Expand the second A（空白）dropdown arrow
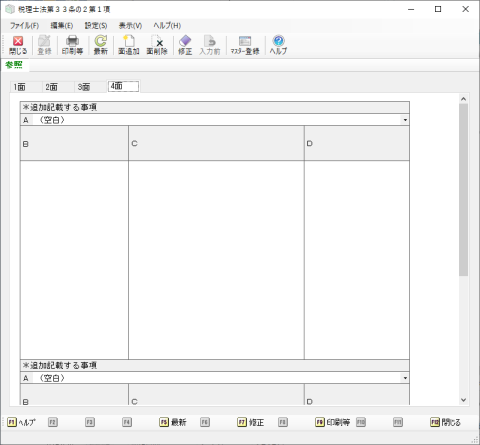 coord(405,378)
